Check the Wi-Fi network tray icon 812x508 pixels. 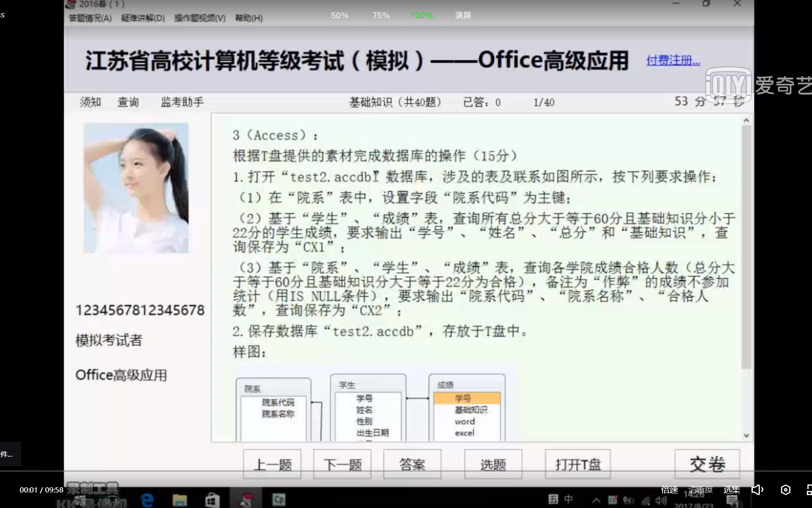coord(646,501)
